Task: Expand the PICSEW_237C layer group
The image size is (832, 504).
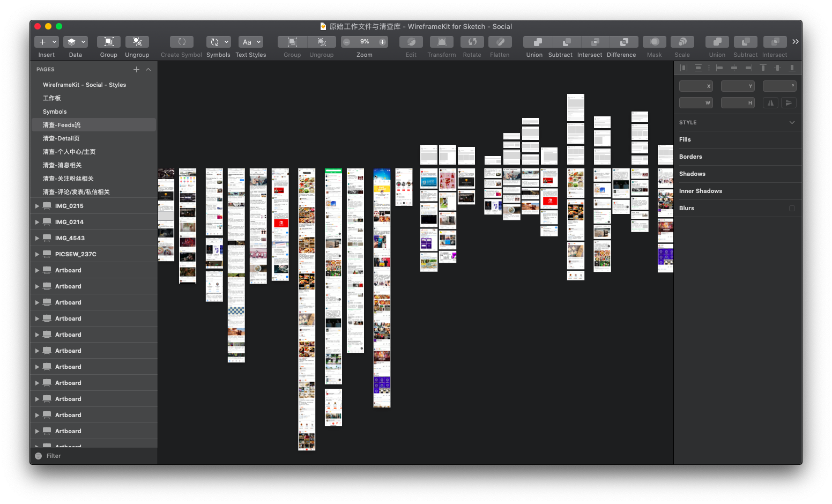Action: [37, 254]
